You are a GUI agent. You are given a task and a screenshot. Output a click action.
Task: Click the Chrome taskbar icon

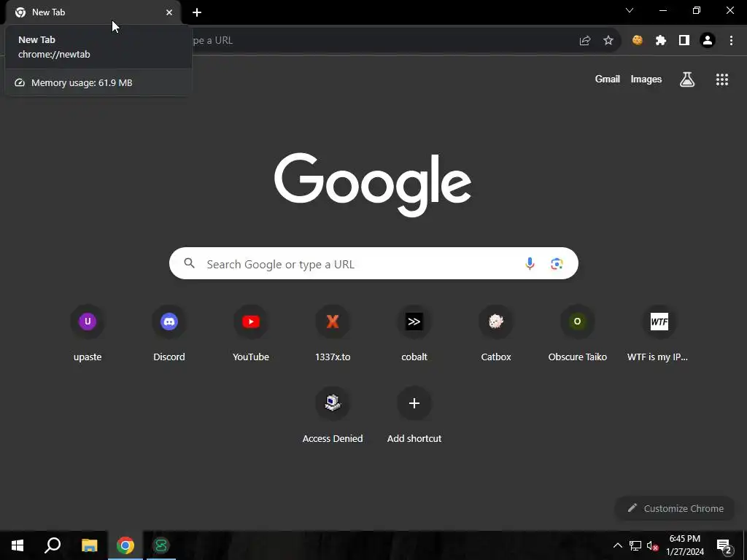pos(125,545)
